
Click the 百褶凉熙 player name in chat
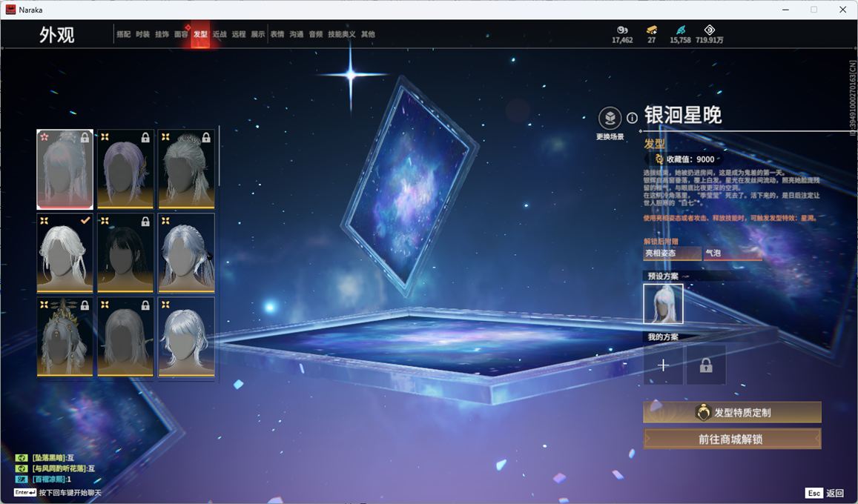[50, 480]
